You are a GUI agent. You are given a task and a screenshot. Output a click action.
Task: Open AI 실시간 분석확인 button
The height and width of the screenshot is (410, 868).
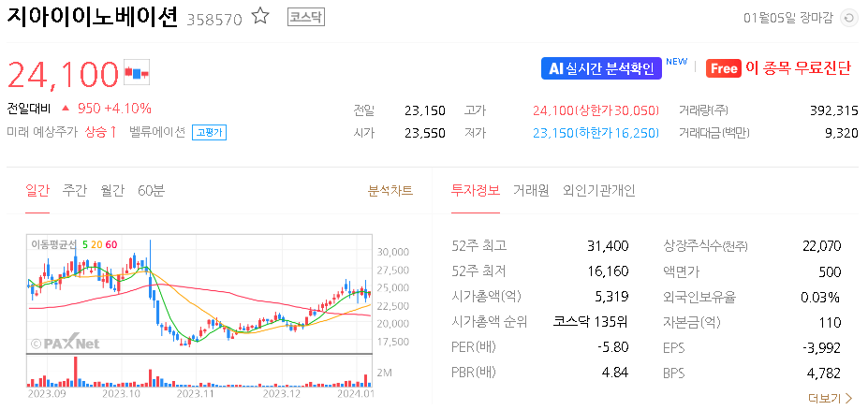[x=601, y=68]
